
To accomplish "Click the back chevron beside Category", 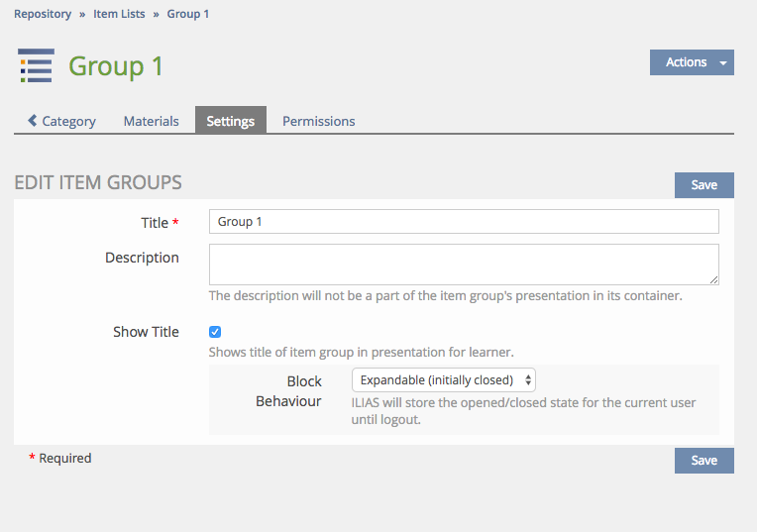I will [32, 121].
